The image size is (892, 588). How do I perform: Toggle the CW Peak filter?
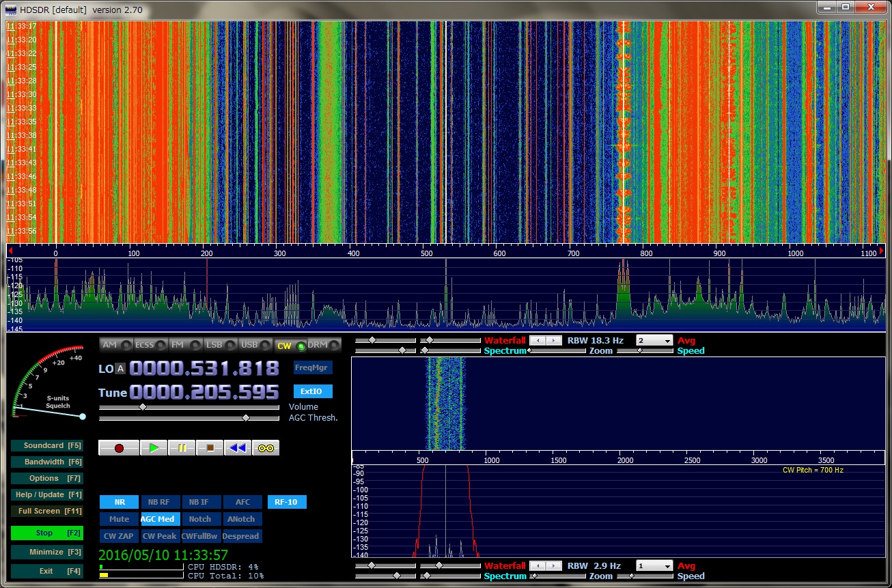(x=159, y=536)
